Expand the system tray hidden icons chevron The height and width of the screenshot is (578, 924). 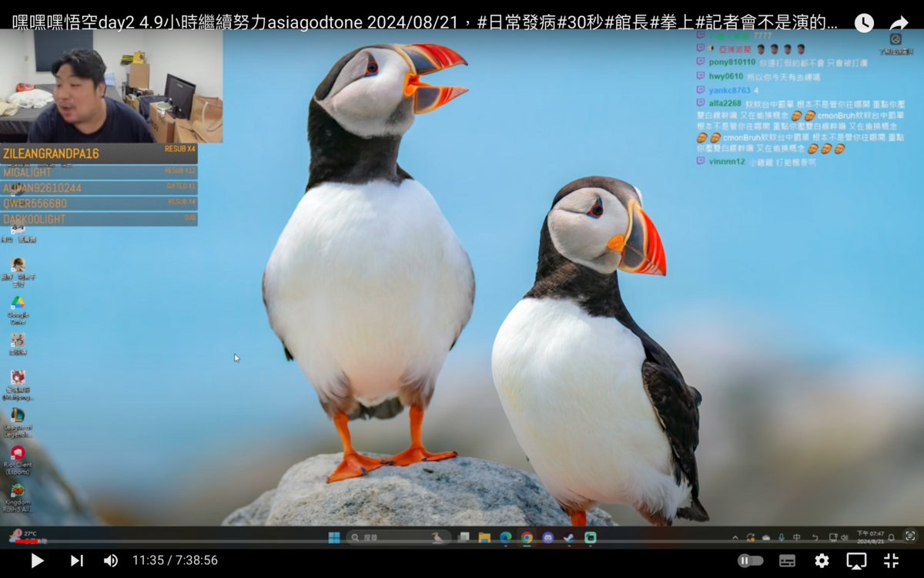click(x=735, y=537)
